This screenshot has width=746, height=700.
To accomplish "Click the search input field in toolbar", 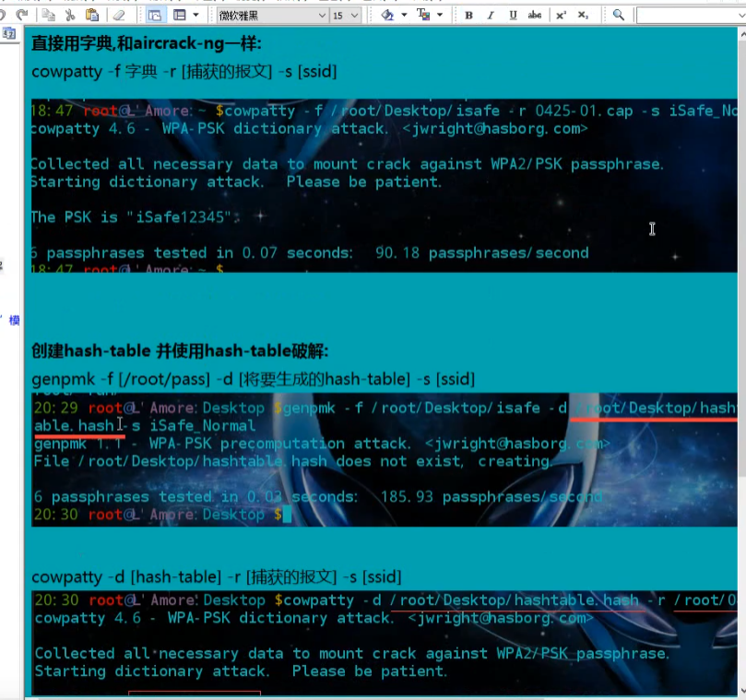I will coord(691,16).
